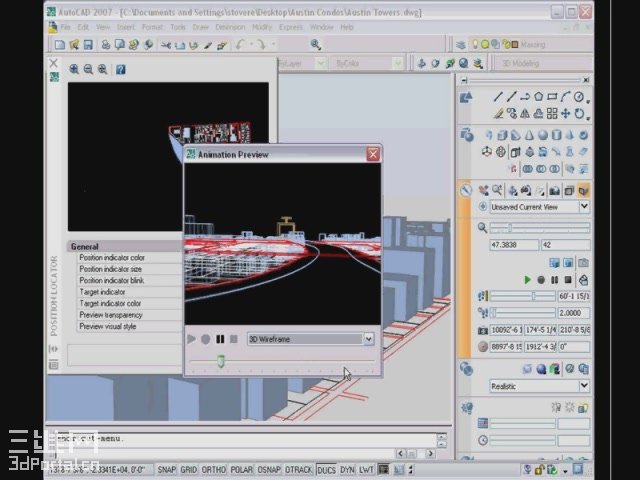
Task: Open Position Locator help question icon
Action: pyautogui.click(x=120, y=69)
